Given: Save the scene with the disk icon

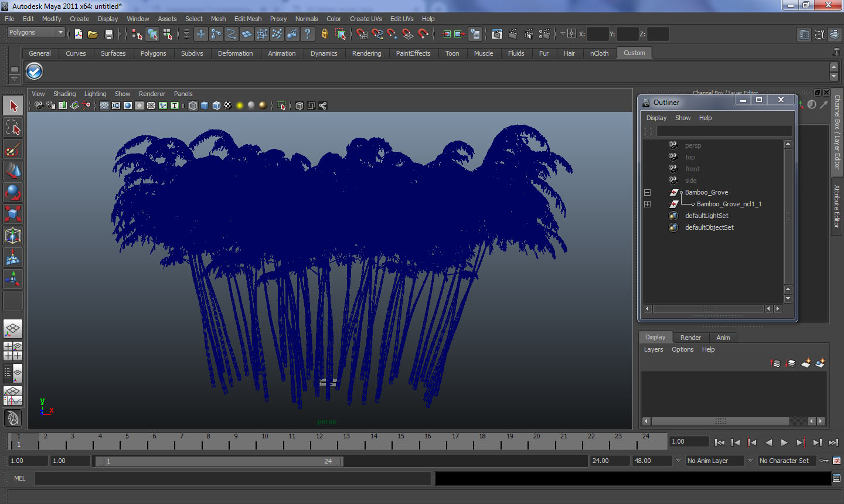Looking at the screenshot, I should (x=108, y=34).
